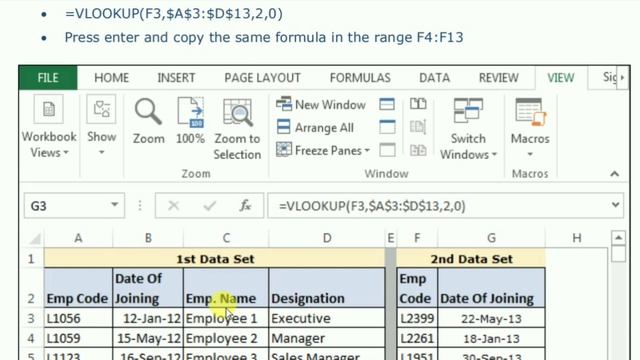Click the '1st Data Set' header cell

(215, 259)
